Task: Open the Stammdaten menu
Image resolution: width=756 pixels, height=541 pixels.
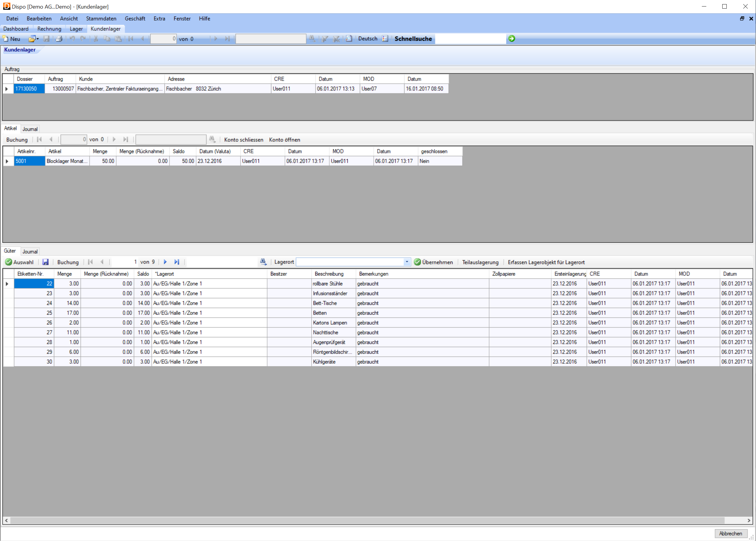Action: [x=101, y=19]
